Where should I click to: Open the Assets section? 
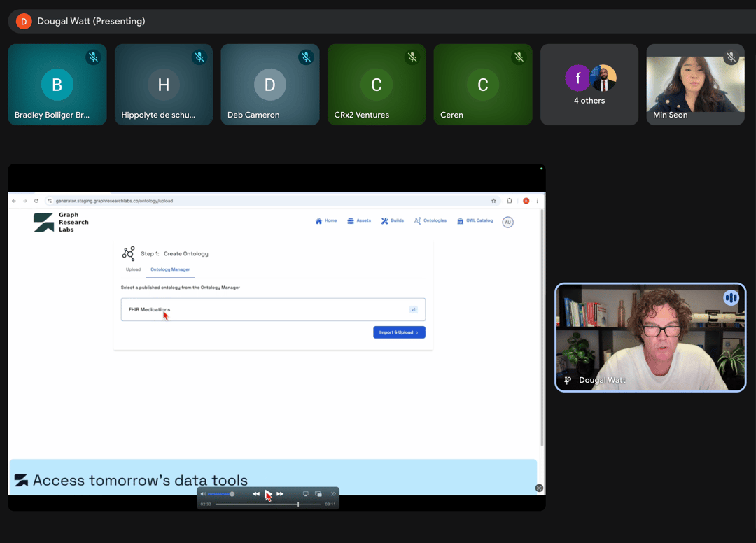[358, 220]
